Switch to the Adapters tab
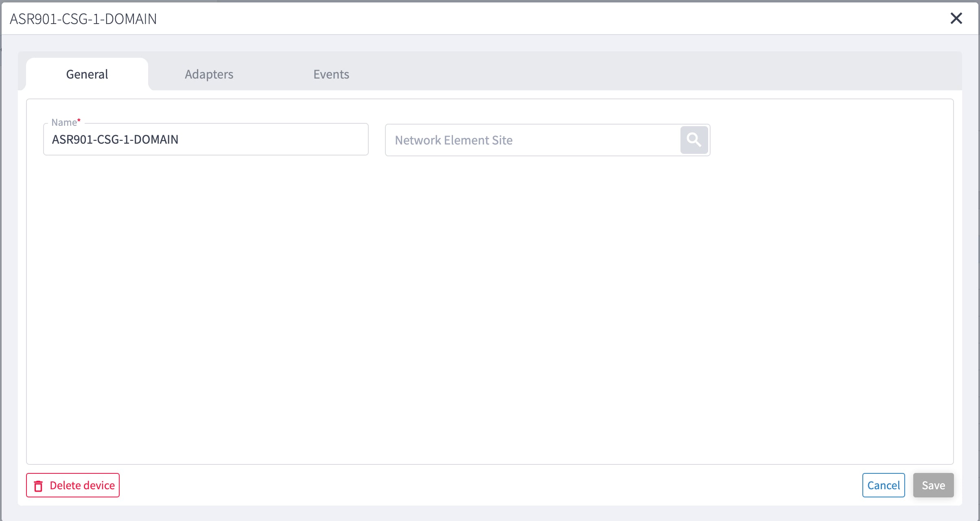Screen dimensions: 980x521 click(209, 74)
